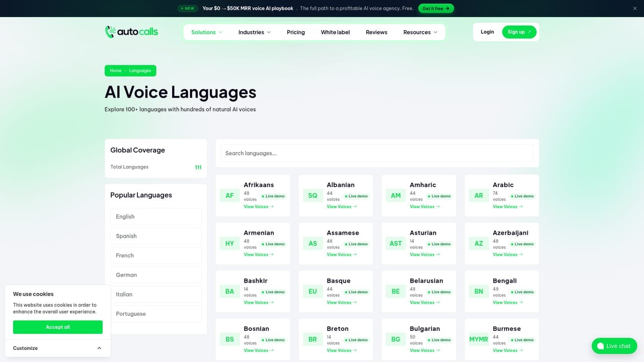The image size is (644, 362).
Task: Focus the Search languages field
Action: pyautogui.click(x=377, y=153)
